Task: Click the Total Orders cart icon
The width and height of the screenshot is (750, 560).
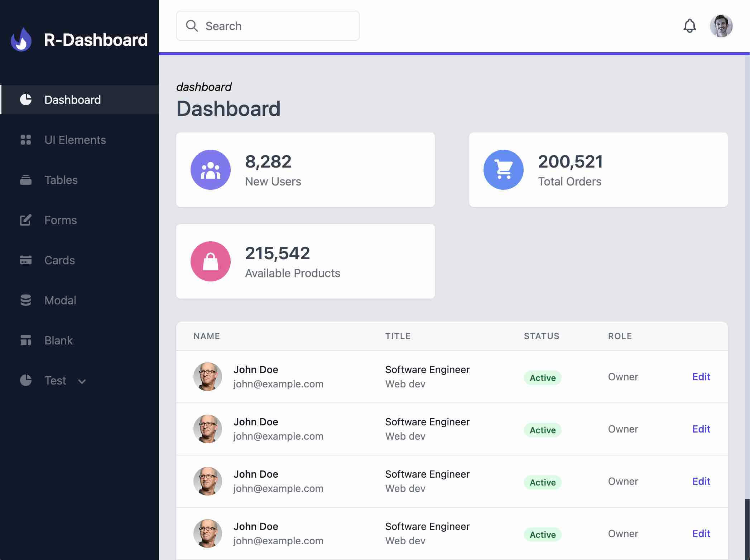Action: (x=503, y=169)
